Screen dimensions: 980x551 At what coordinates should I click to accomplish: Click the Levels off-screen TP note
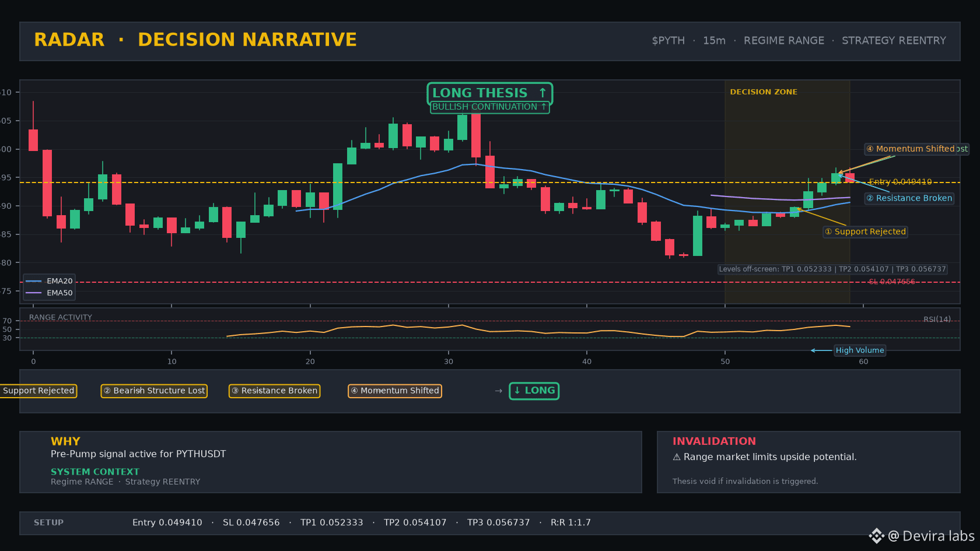(832, 269)
